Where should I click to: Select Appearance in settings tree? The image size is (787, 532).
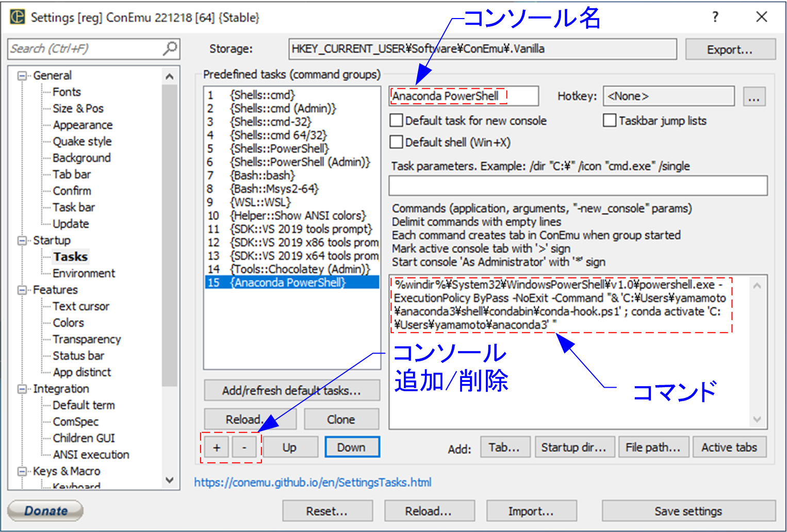(x=83, y=125)
